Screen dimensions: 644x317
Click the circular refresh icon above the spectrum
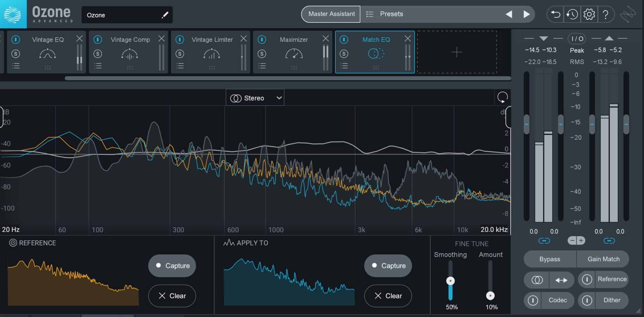click(x=502, y=97)
